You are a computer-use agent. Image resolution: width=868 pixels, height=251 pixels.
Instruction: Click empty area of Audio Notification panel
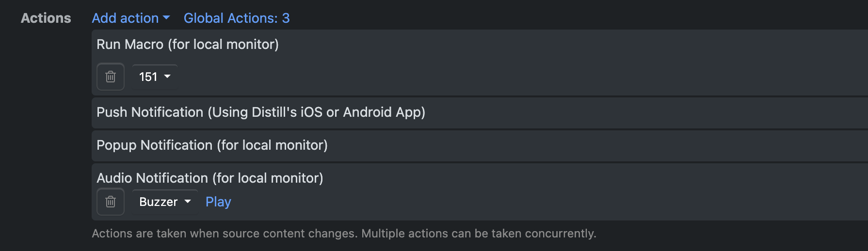click(533, 202)
